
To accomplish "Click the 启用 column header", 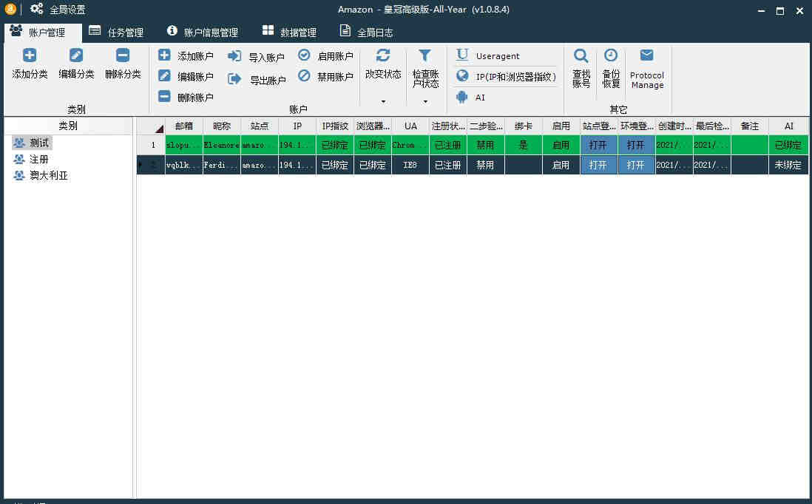I will (x=561, y=126).
